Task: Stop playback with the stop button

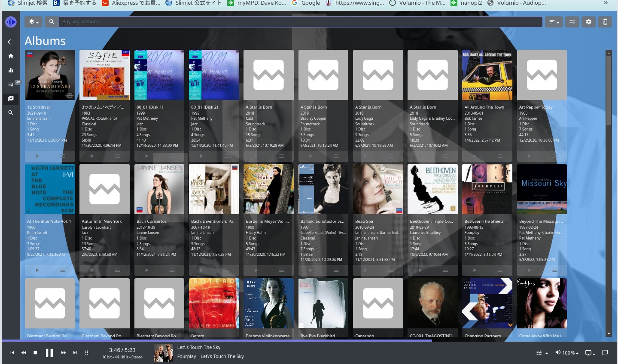Action: (x=35, y=352)
